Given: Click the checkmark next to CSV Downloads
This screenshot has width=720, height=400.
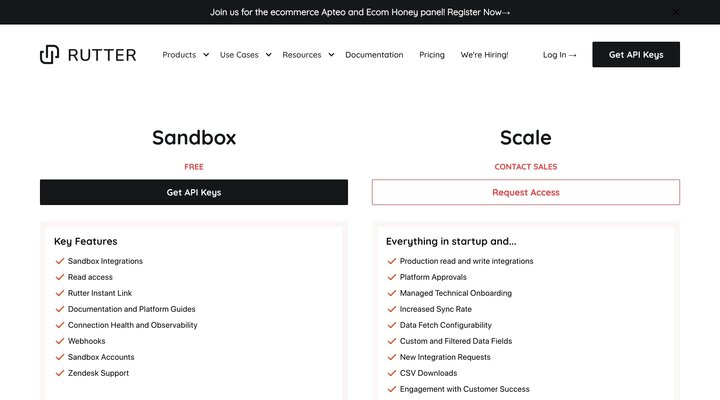Looking at the screenshot, I should tap(391, 373).
